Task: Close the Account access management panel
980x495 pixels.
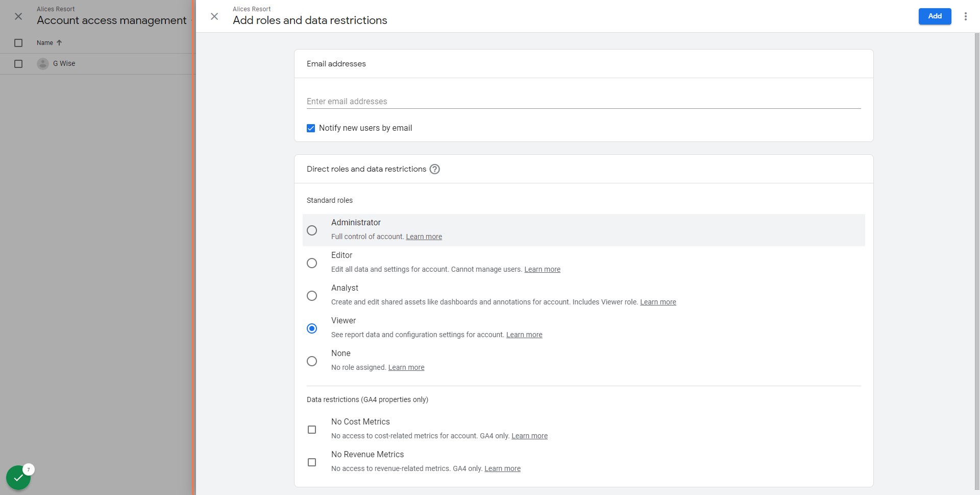Action: coord(18,16)
